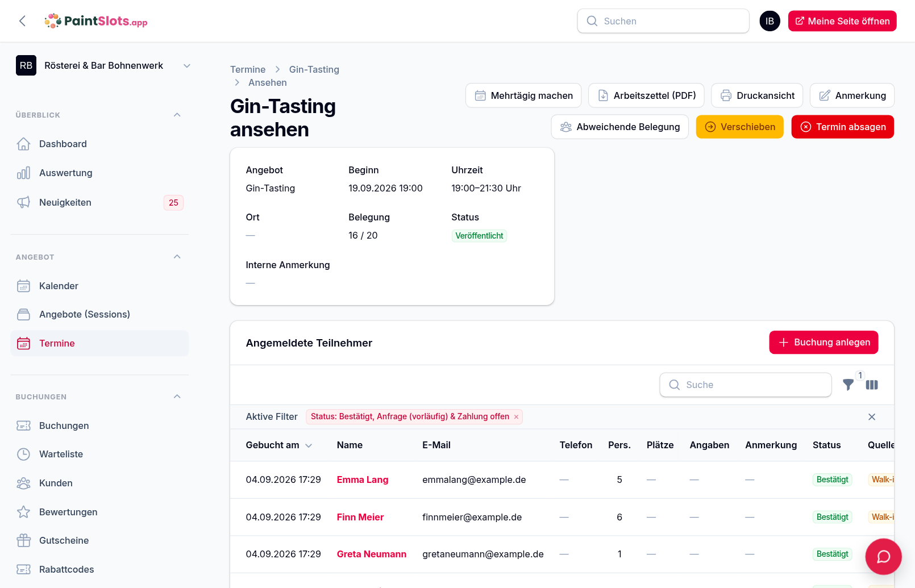Click the Bewertungen star icon
Image resolution: width=915 pixels, height=588 pixels.
pyautogui.click(x=23, y=512)
